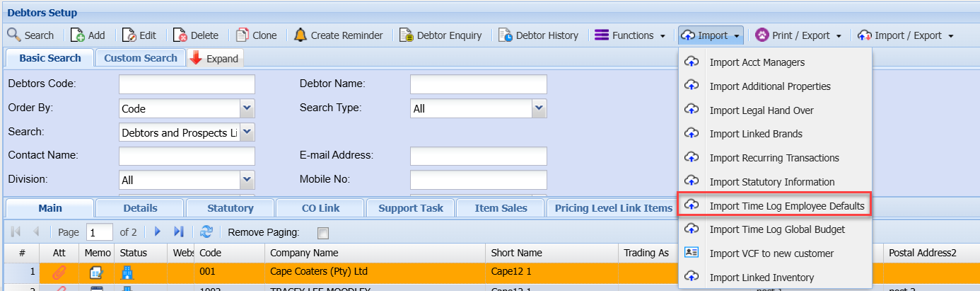
Task: Click the refresh grid icon
Action: pos(206,232)
